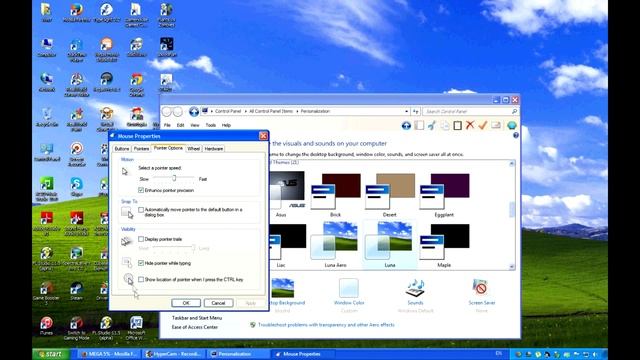Switch to the Wheel tab

pos(193,149)
